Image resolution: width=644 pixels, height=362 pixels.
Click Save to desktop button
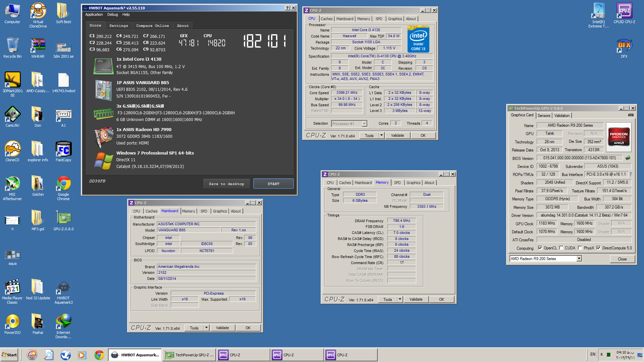click(x=226, y=184)
